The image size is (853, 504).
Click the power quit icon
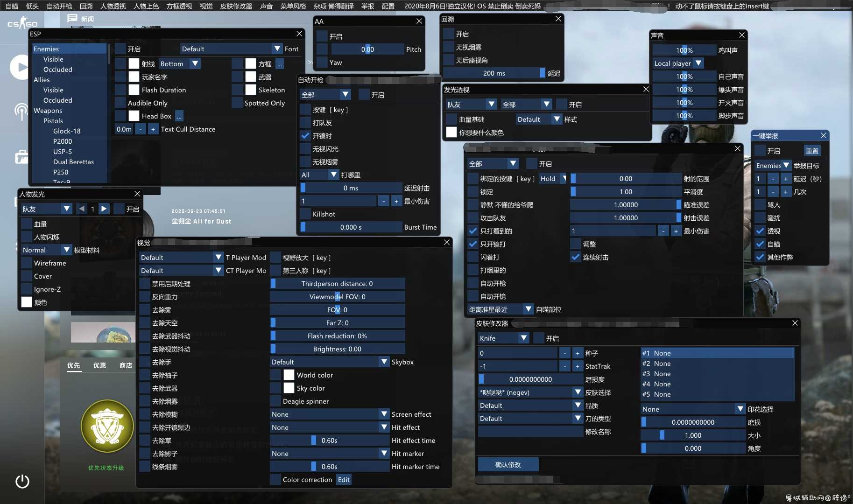22,481
